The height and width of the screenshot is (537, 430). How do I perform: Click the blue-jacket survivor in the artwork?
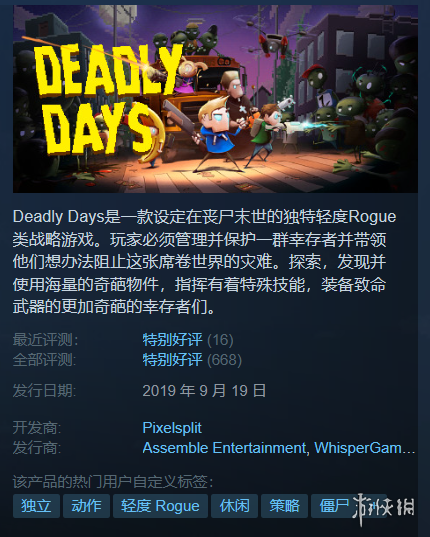pyautogui.click(x=216, y=134)
